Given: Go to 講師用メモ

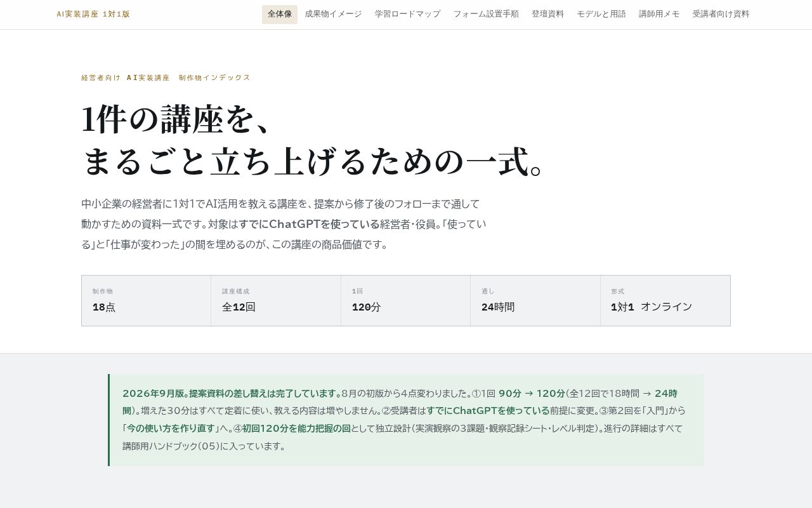Looking at the screenshot, I should pyautogui.click(x=659, y=14).
